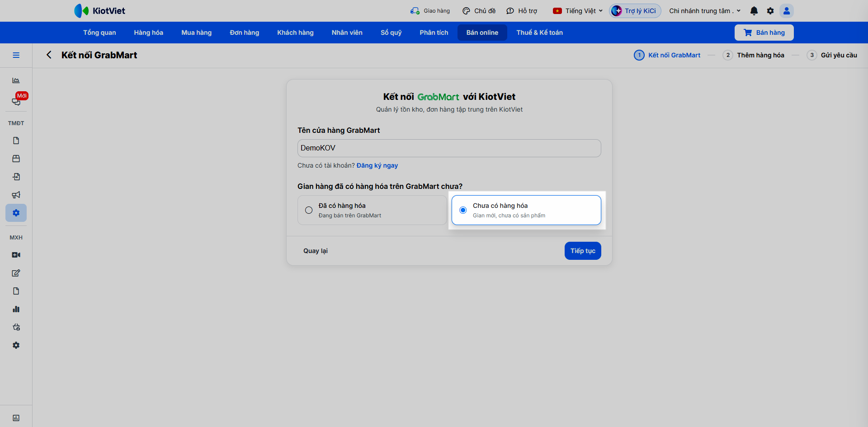Go back using the arrow beside Kết nối GrabMart
The height and width of the screenshot is (427, 868).
pos(49,55)
